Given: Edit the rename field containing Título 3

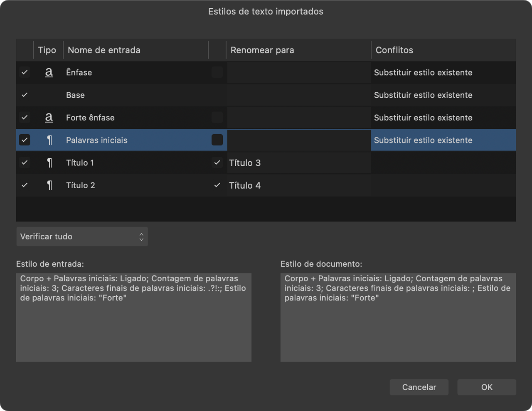Looking at the screenshot, I should [298, 163].
